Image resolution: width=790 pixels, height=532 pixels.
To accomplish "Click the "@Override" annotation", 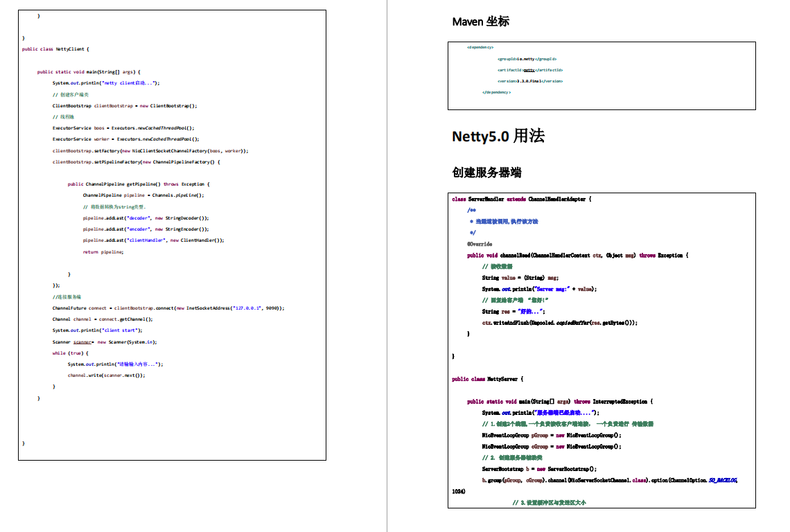I will pyautogui.click(x=479, y=245).
